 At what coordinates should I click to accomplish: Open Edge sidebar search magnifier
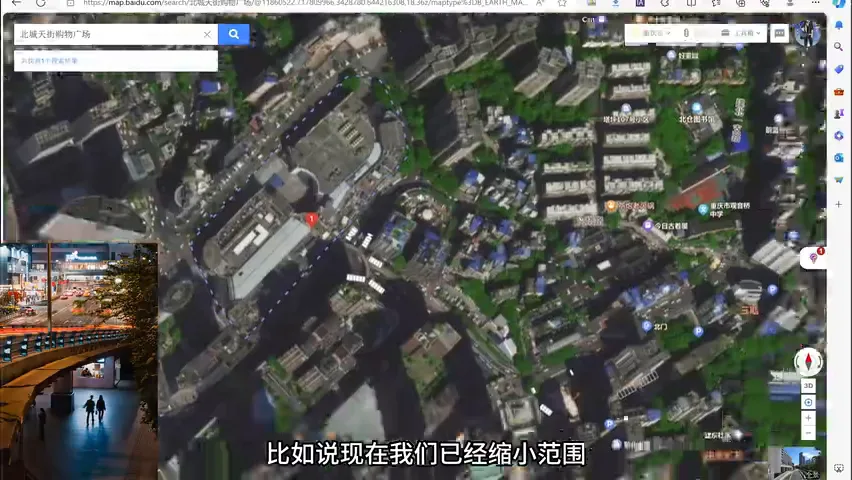pyautogui.click(x=838, y=47)
